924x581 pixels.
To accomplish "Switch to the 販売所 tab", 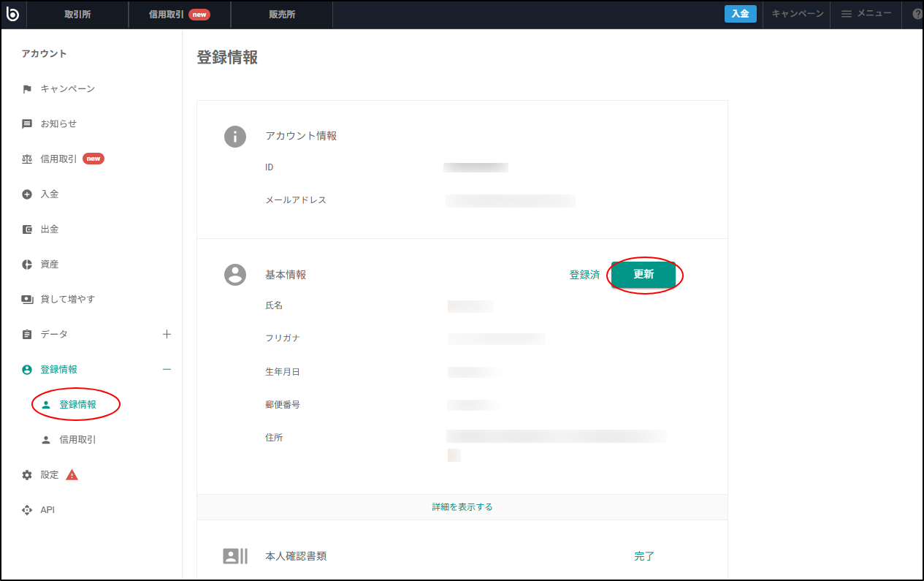I will click(x=281, y=14).
